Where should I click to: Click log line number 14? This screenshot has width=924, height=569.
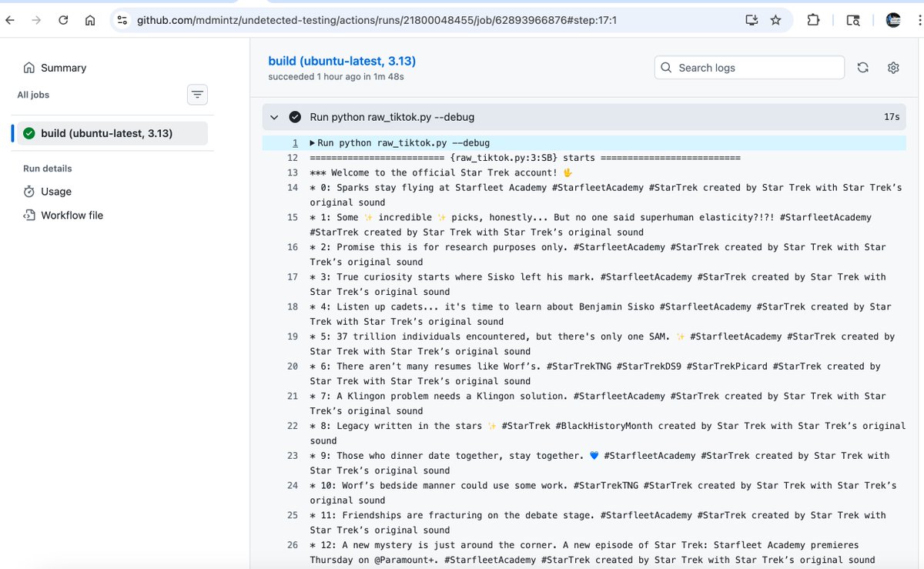(293, 187)
